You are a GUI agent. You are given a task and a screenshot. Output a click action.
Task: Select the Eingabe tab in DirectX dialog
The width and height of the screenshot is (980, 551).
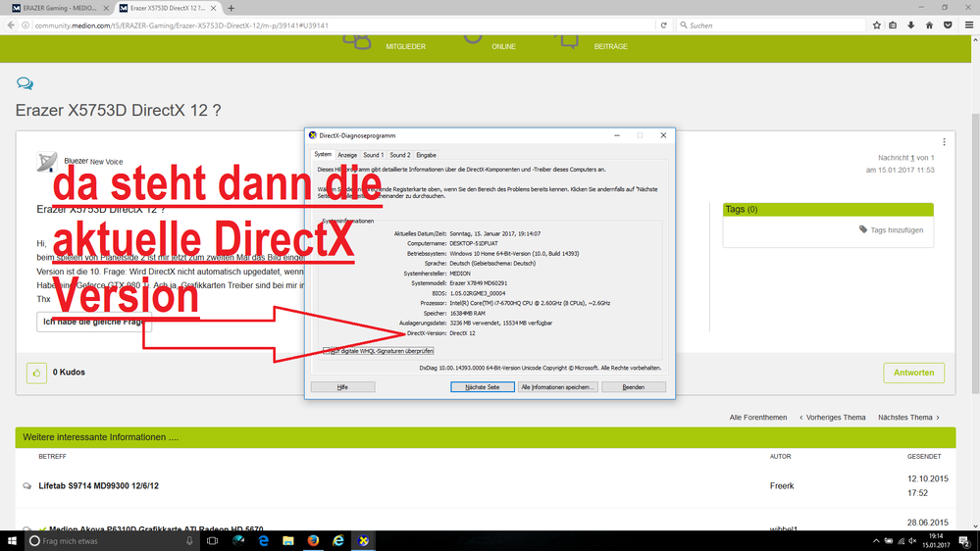(426, 155)
